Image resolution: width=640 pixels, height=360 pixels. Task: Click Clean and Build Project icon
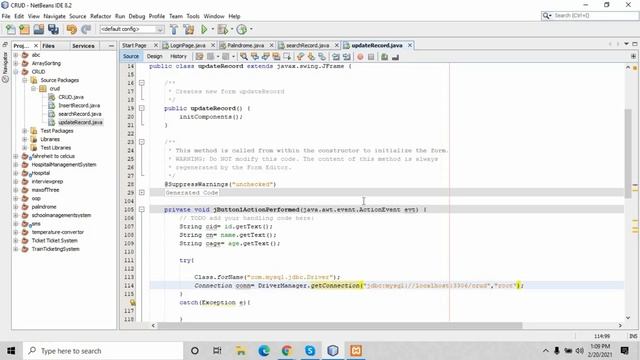click(189, 29)
